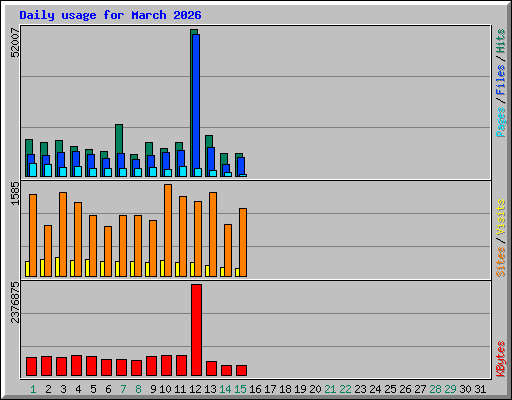Select the orange Sites bar for day 13
The width and height of the screenshot is (512, 400).
[x=213, y=234]
